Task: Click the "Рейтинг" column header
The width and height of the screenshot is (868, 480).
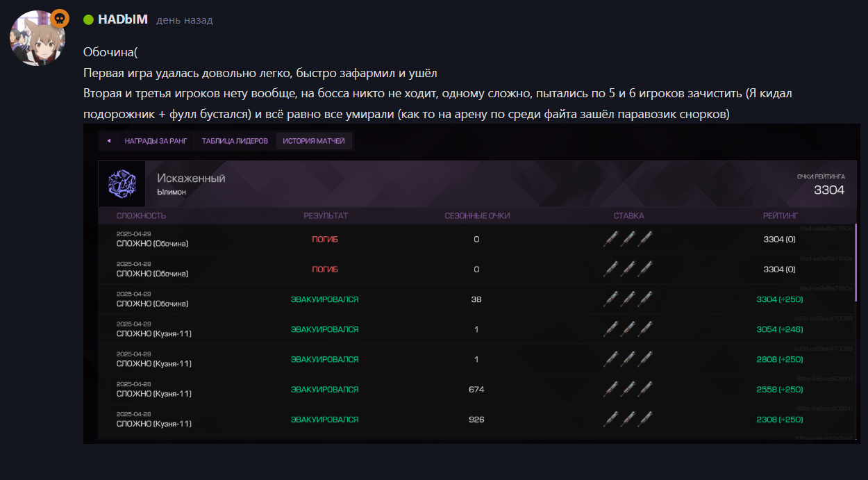Action: pyautogui.click(x=781, y=215)
